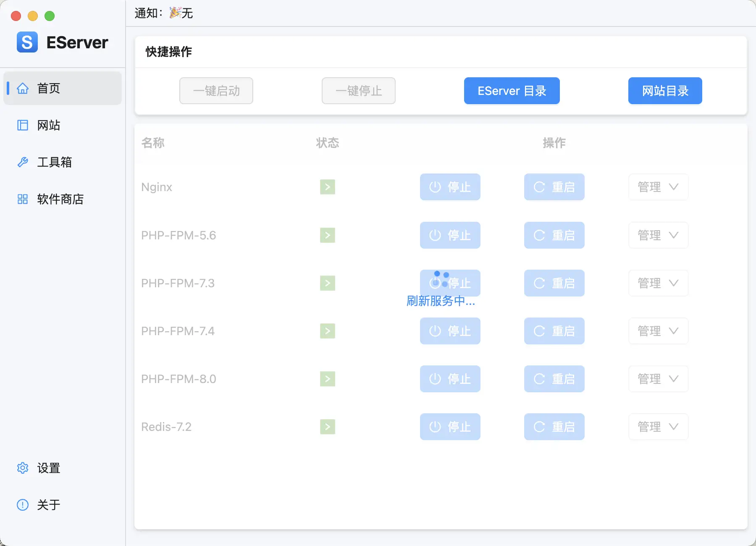Select the PHP-FPM-8.0 service name
The width and height of the screenshot is (756, 546).
coord(178,379)
